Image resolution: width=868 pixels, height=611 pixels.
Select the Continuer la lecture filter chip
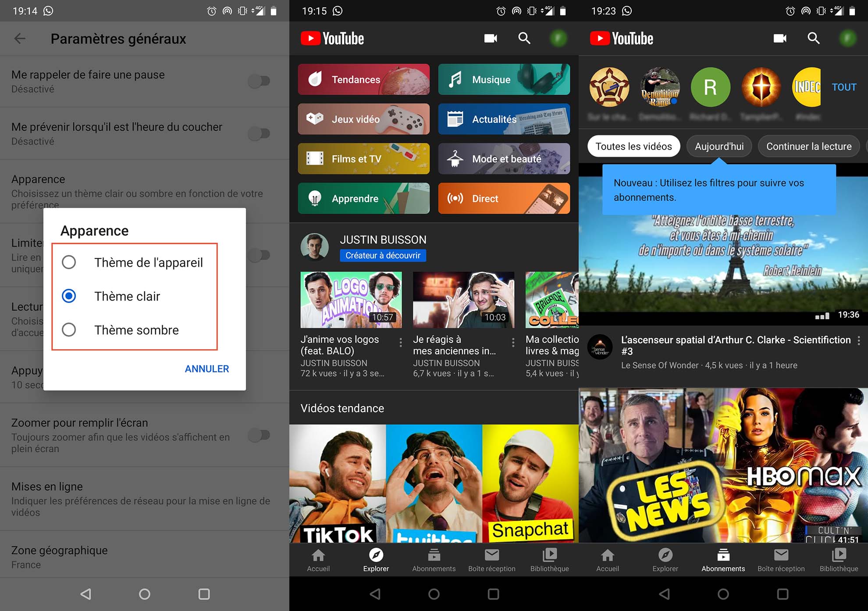tap(809, 146)
